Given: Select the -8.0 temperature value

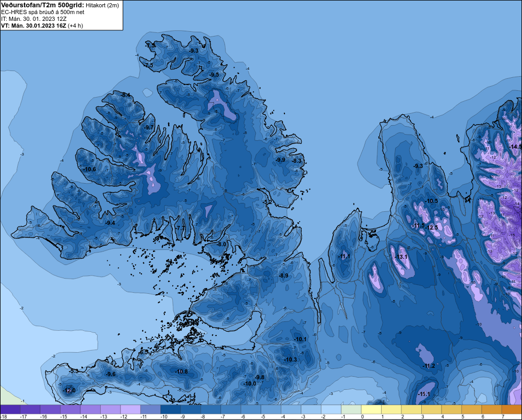Looking at the screenshot, I should click(221, 244).
